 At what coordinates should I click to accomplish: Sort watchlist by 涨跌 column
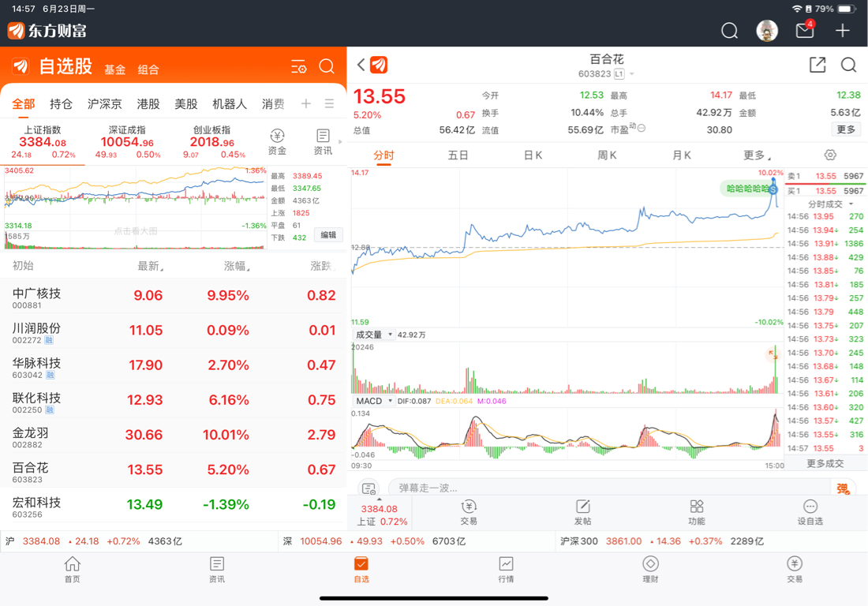click(x=322, y=266)
